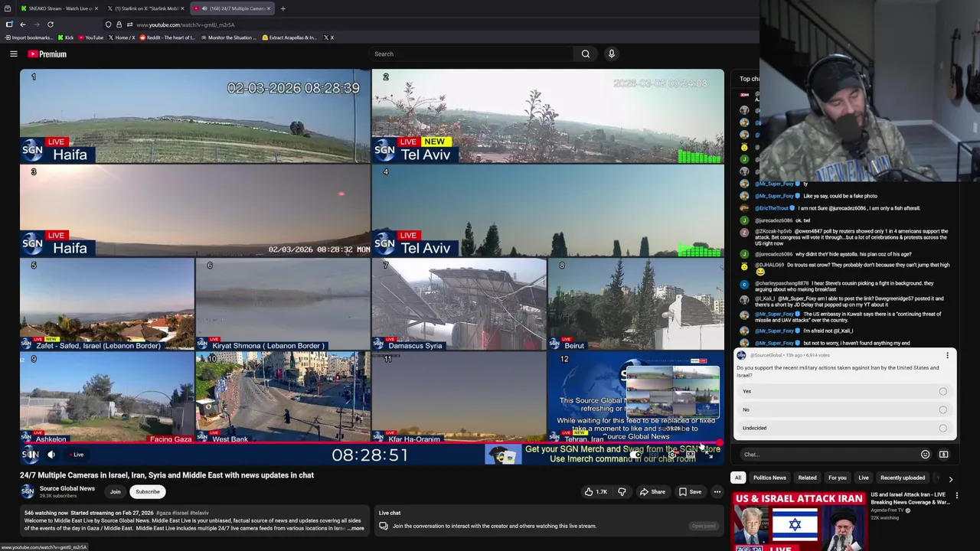Select the Recently uploaded chip
The image size is (980, 551).
tap(903, 478)
